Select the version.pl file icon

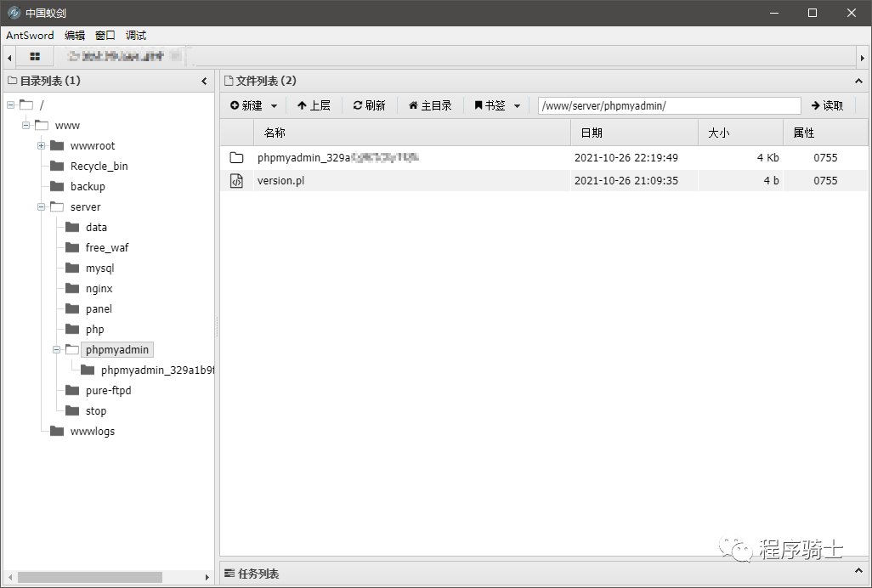pos(236,181)
